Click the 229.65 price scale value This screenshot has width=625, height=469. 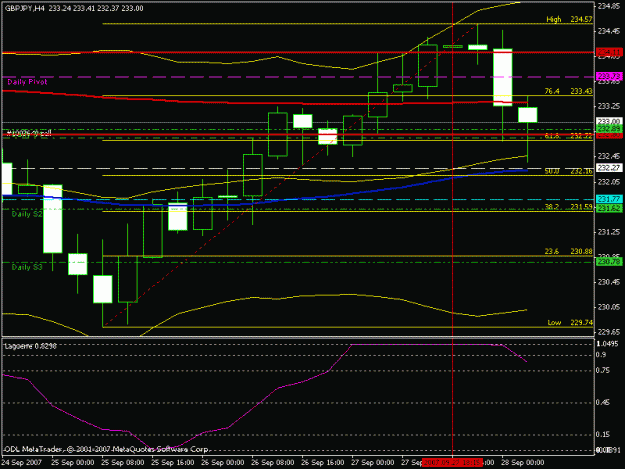[609, 332]
